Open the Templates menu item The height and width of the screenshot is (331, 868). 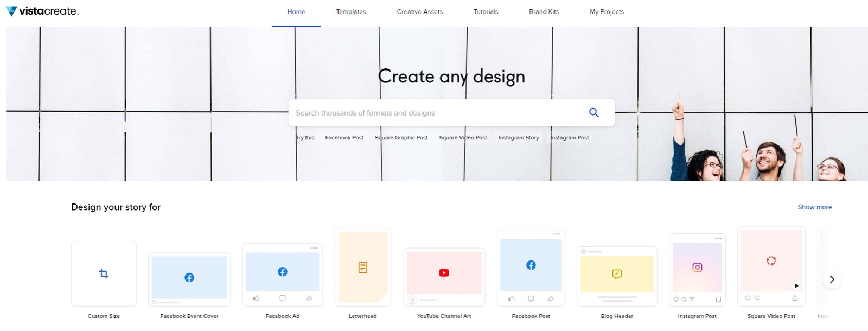point(351,12)
